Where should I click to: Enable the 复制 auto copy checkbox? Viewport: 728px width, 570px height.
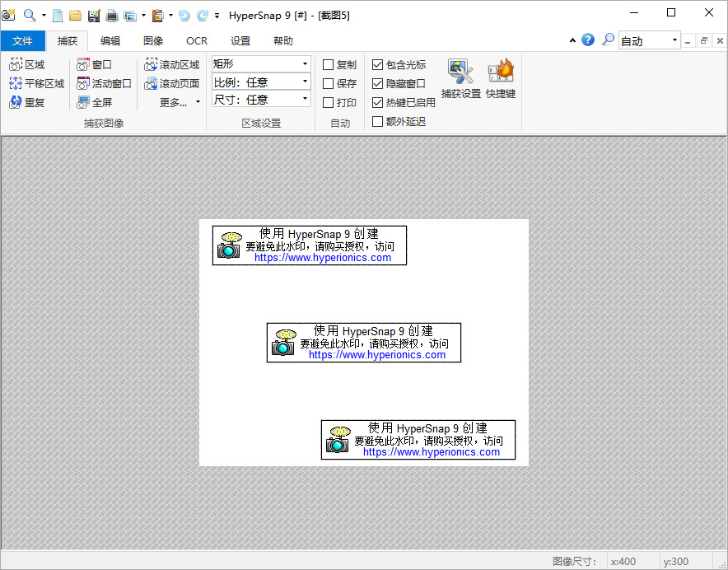[x=329, y=64]
